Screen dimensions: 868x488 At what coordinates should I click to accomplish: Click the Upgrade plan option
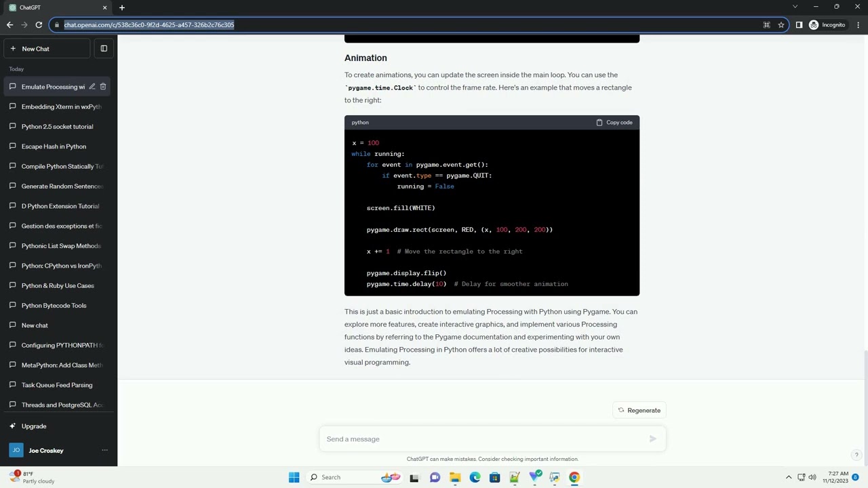tap(58, 426)
